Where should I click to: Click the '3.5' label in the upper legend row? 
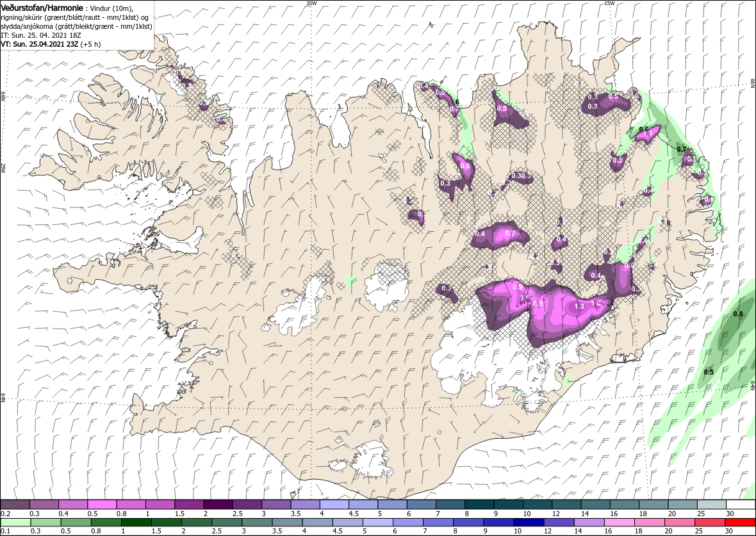[295, 514]
